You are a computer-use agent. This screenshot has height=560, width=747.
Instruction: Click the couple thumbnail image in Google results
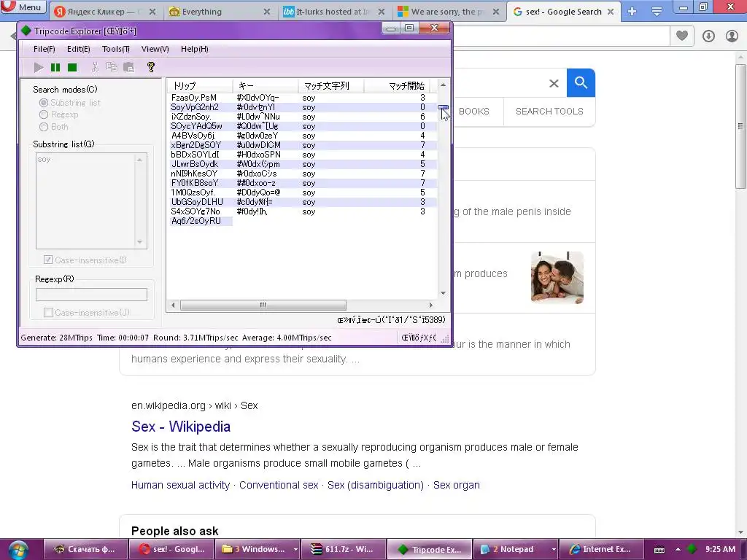(x=557, y=278)
